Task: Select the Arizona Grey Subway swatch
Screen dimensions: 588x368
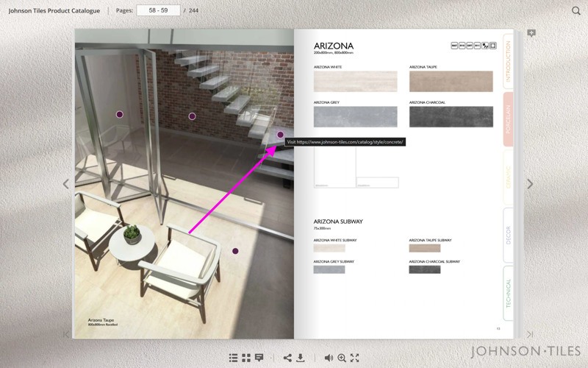Action: 329,269
